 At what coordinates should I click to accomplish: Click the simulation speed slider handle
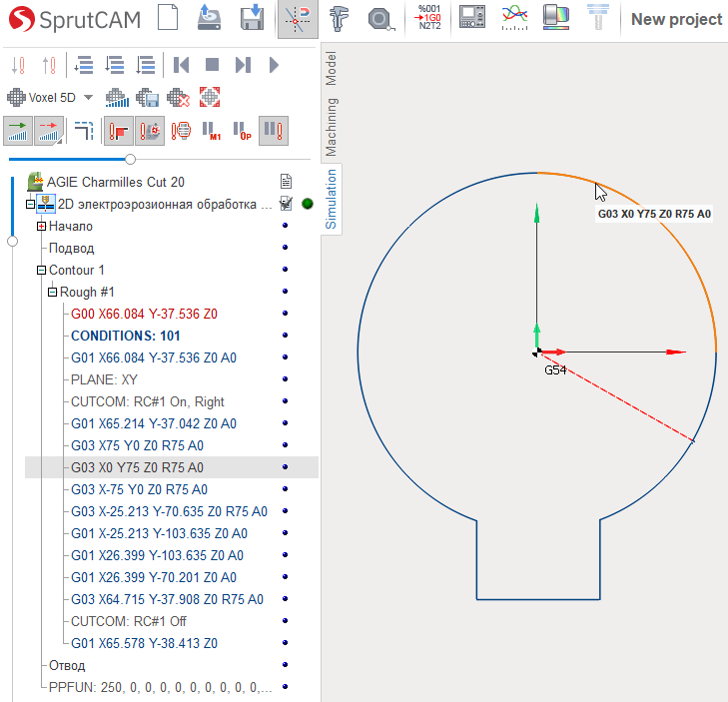pyautogui.click(x=131, y=159)
